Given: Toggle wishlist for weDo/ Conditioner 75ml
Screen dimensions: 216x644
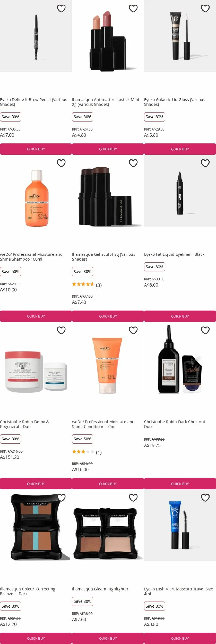Looking at the screenshot, I should 133,331.
